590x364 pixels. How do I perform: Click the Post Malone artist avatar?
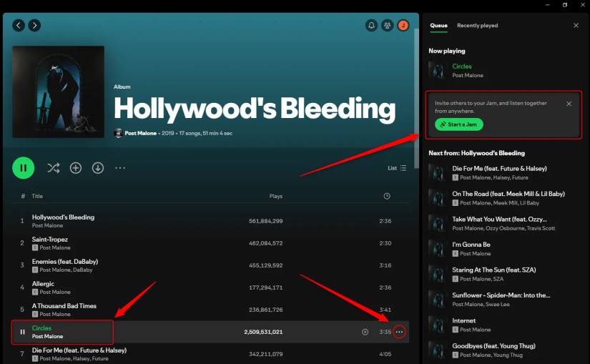118,133
